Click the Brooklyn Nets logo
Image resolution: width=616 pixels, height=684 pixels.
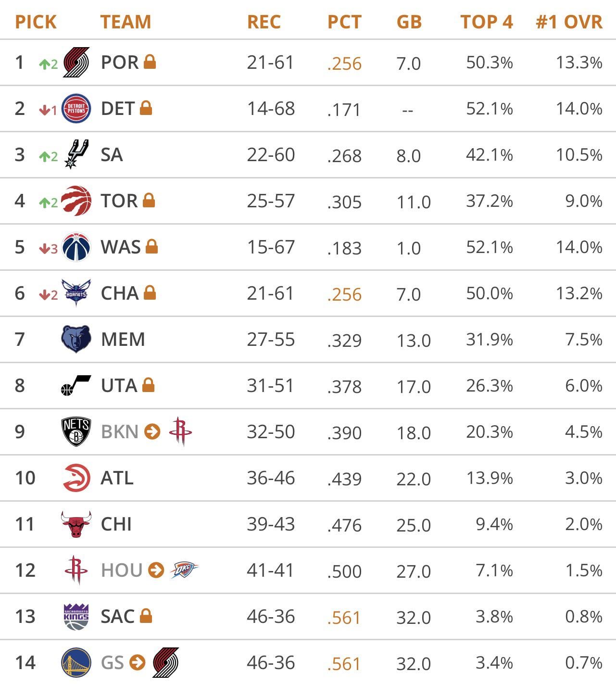[x=76, y=431]
